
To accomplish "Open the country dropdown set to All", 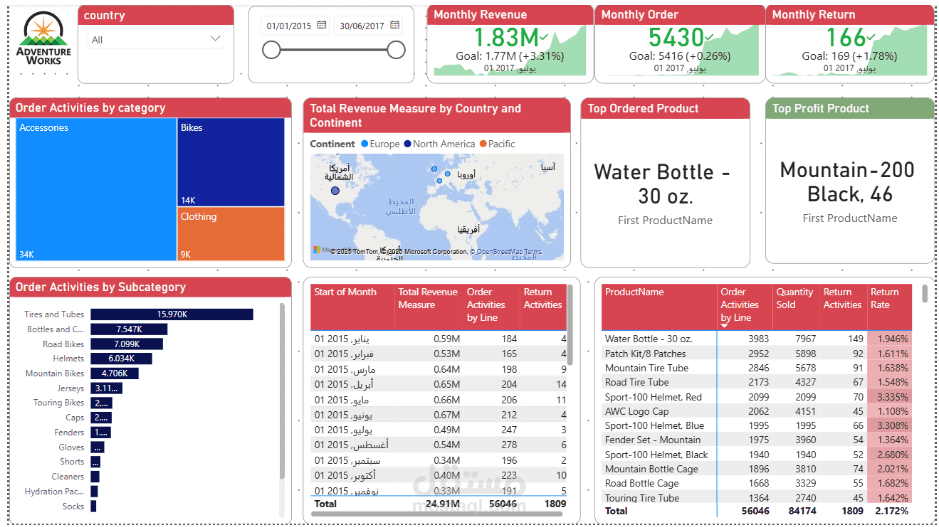I will 155,40.
